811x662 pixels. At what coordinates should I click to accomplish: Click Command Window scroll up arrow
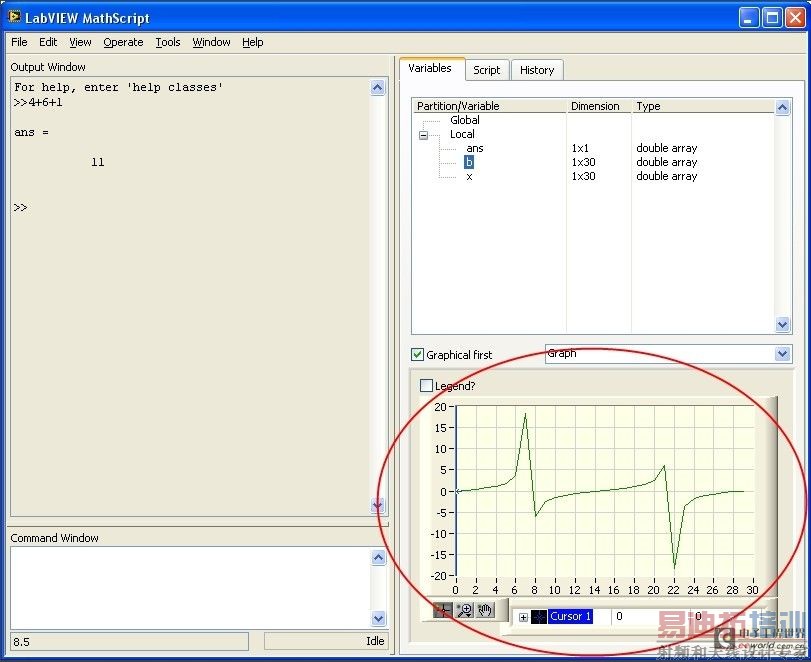[x=379, y=558]
